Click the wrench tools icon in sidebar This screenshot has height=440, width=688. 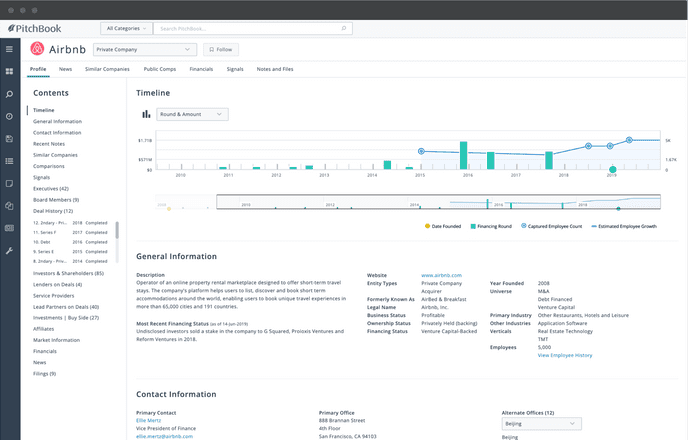(9, 250)
